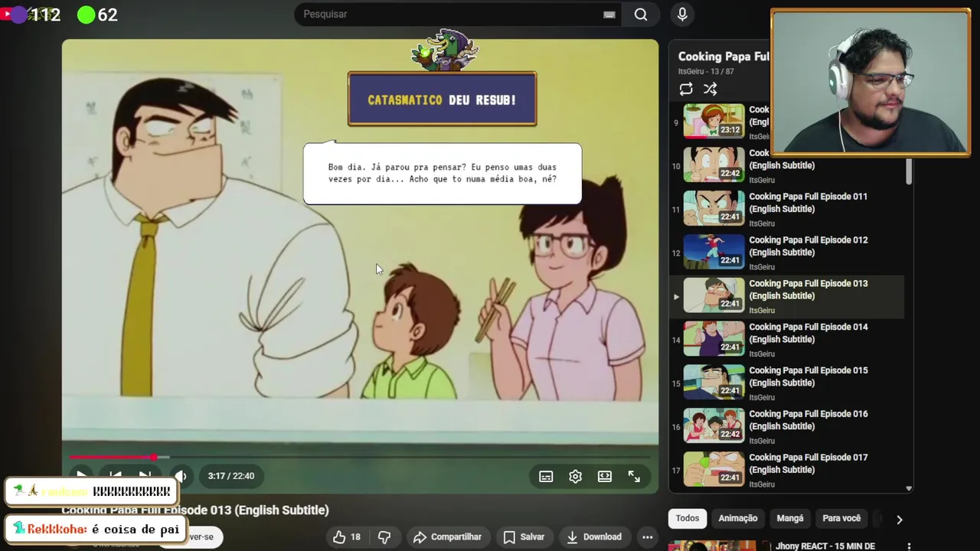
Task: Toggle playlist shuffle
Action: 710,89
